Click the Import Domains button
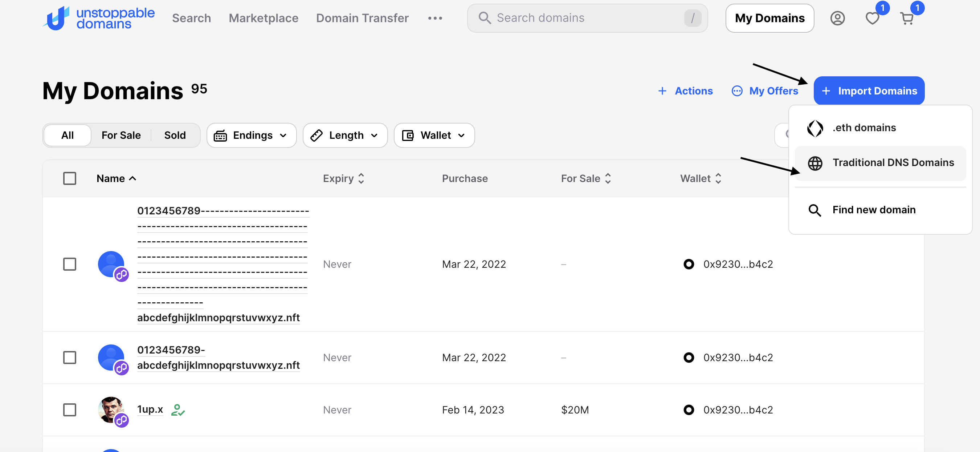Viewport: 980px width, 452px height. click(869, 90)
